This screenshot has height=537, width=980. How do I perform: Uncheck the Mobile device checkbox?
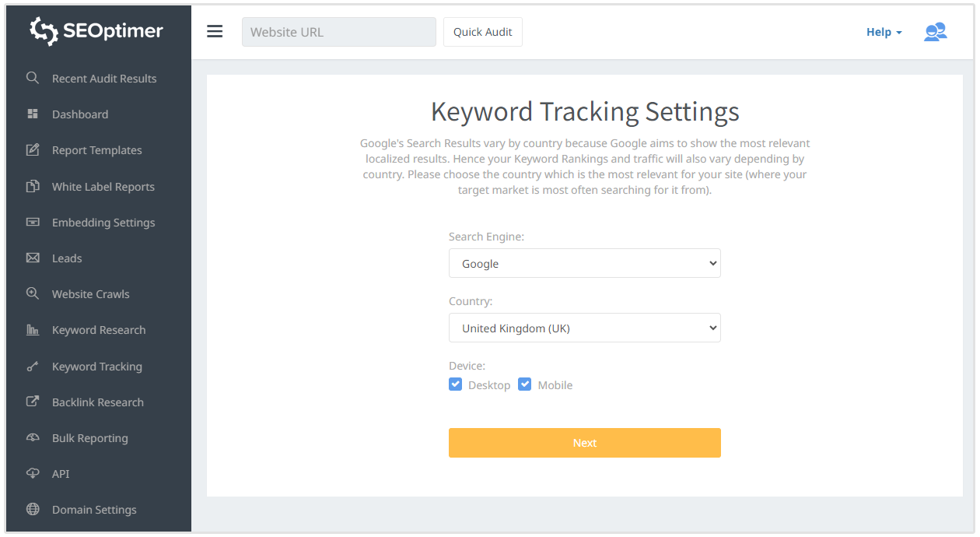pos(525,384)
